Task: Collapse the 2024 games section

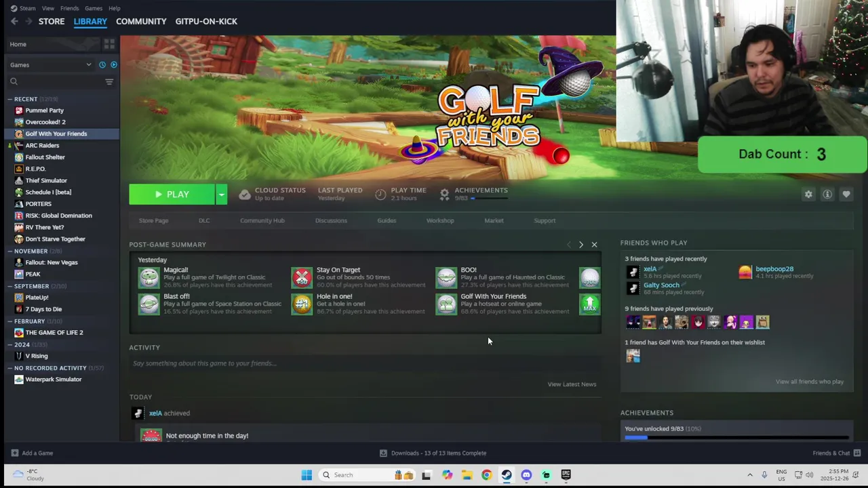Action: (x=10, y=344)
